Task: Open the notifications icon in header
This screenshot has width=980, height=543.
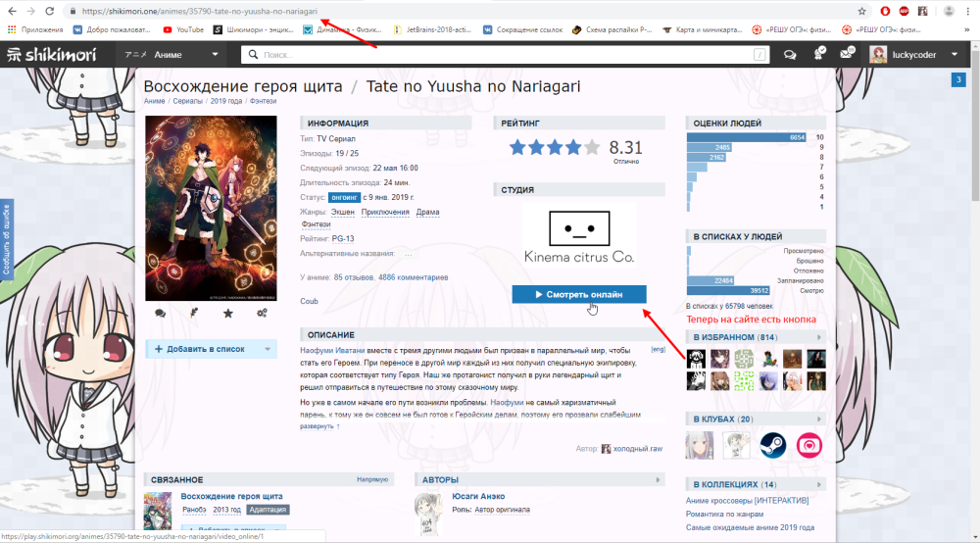Action: (x=818, y=54)
